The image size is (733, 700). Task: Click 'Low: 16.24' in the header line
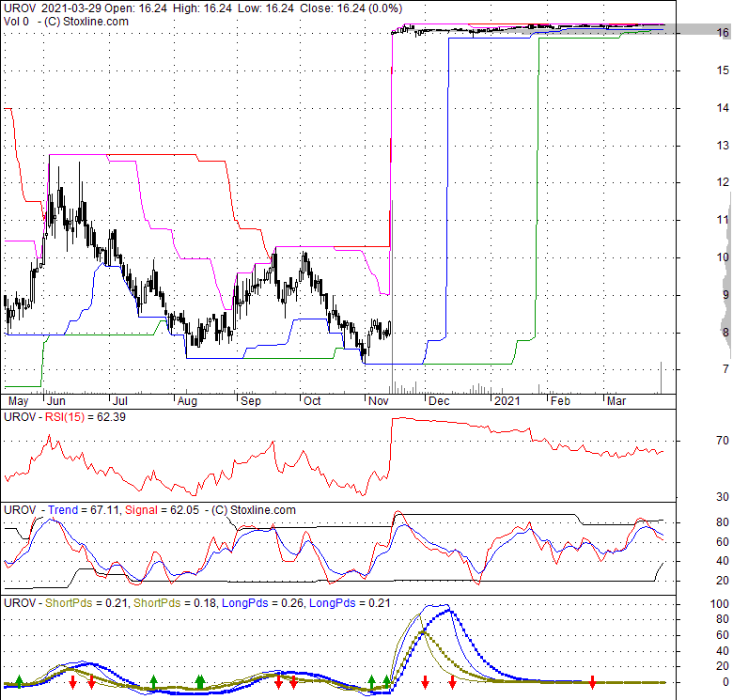tap(266, 8)
